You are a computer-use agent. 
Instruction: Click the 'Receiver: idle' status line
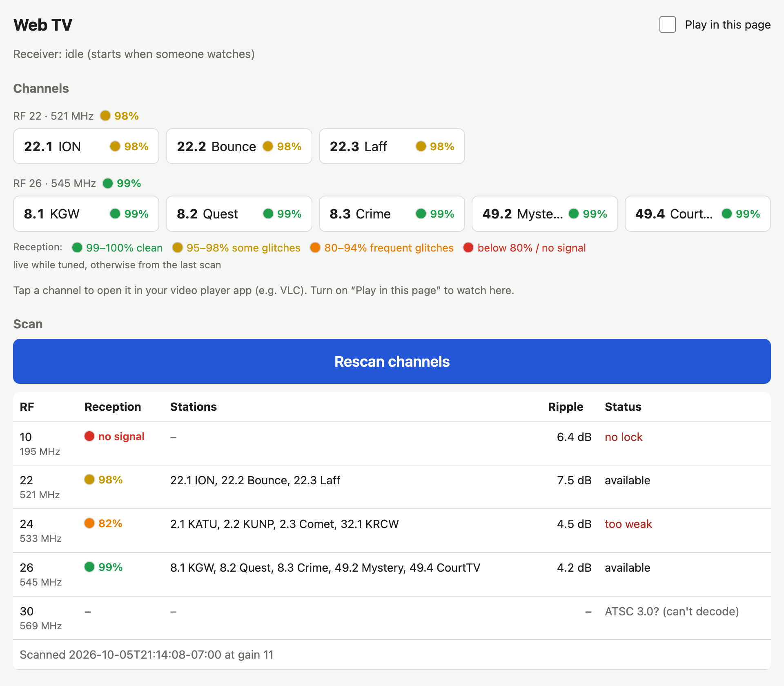[134, 54]
